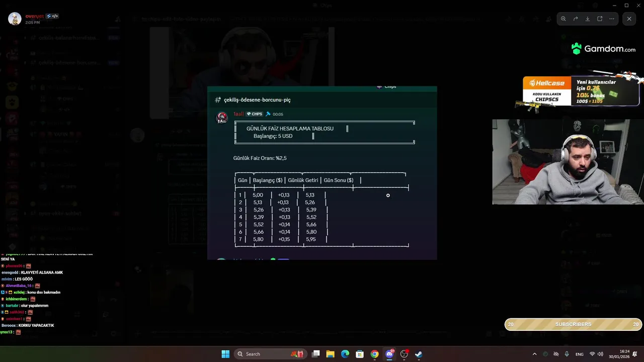This screenshot has width=644, height=362.
Task: Open the clock showing 16:24 30/01/2026
Action: click(619, 354)
